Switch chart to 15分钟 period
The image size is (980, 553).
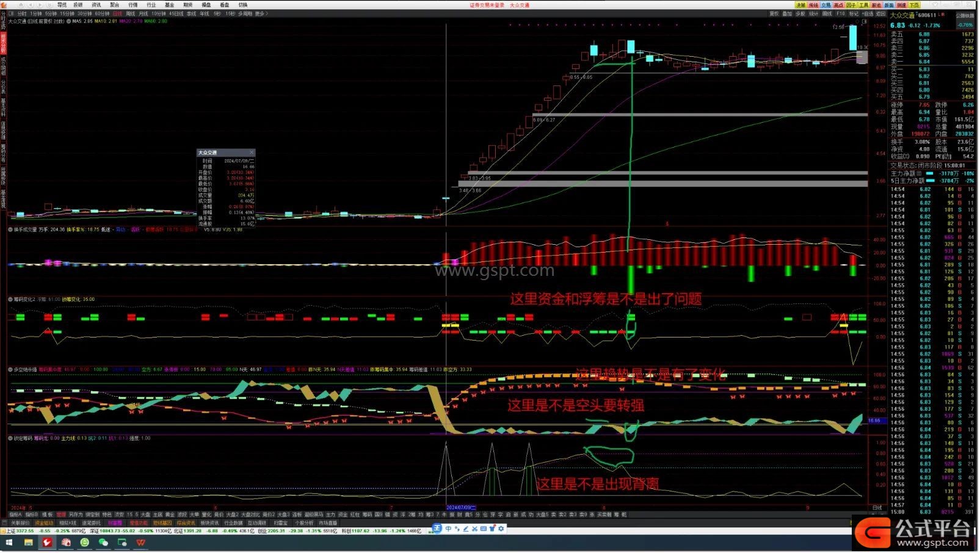(x=67, y=13)
